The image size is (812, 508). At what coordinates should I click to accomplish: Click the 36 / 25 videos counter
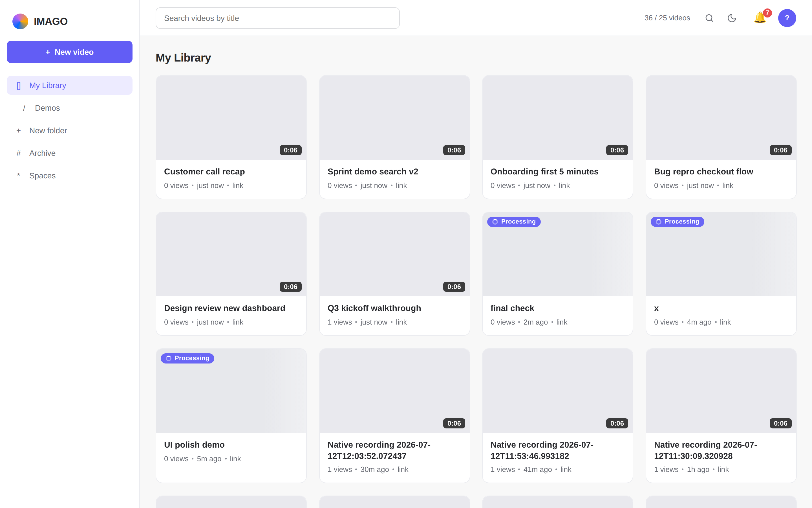tap(667, 18)
